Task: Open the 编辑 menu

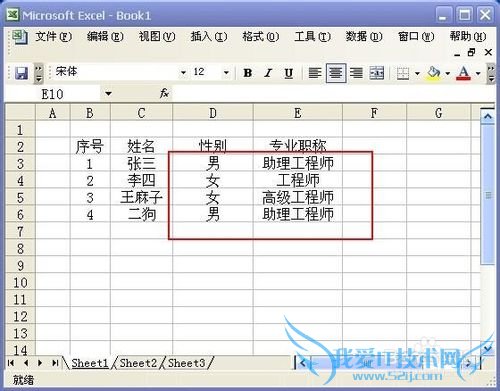Action: tap(105, 36)
